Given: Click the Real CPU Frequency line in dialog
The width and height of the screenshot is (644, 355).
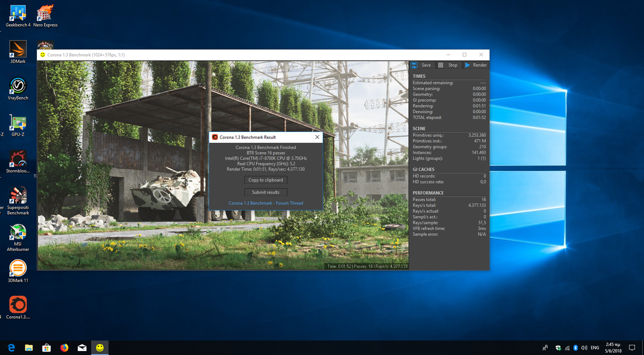Looking at the screenshot, I should point(266,164).
